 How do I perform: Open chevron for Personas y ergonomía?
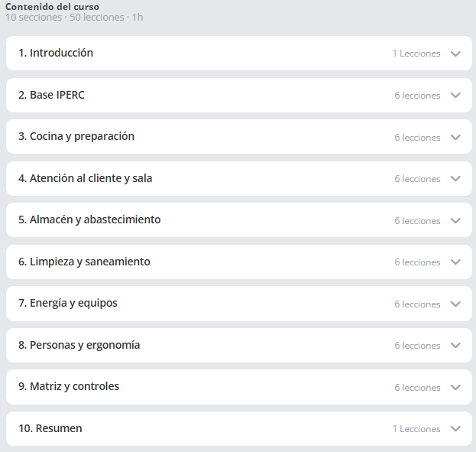455,345
